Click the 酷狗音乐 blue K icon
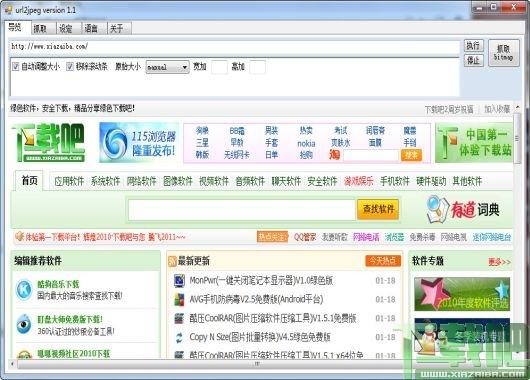 [24, 290]
